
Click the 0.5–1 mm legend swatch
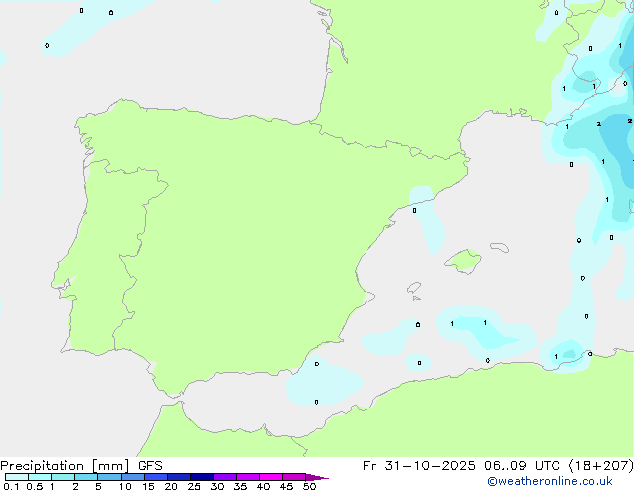[40, 477]
